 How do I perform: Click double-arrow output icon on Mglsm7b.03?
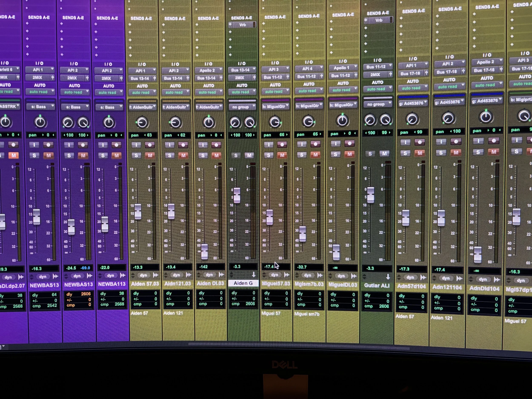[320, 275]
